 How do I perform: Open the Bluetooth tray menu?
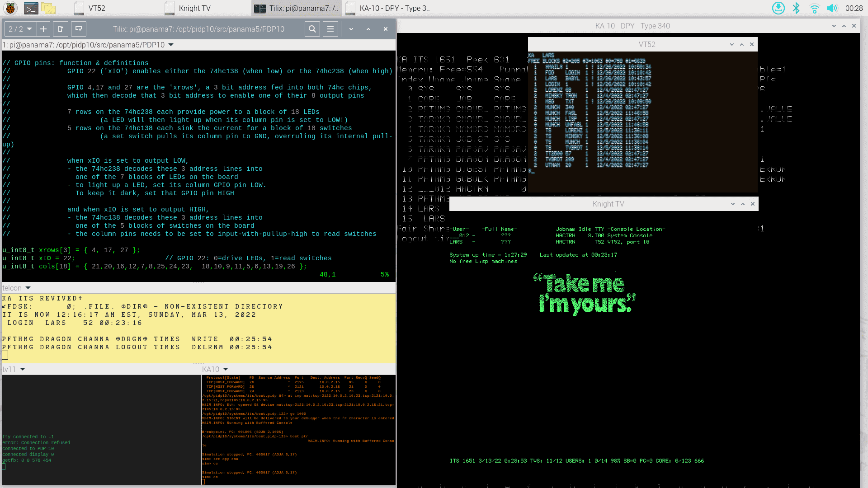[x=796, y=8]
